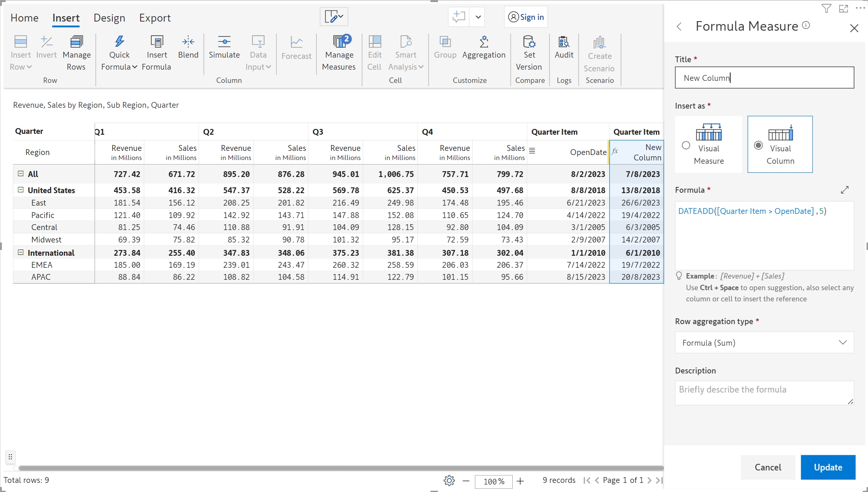Viewport: 868px width, 492px height.
Task: Collapse the United States row group
Action: tap(20, 190)
